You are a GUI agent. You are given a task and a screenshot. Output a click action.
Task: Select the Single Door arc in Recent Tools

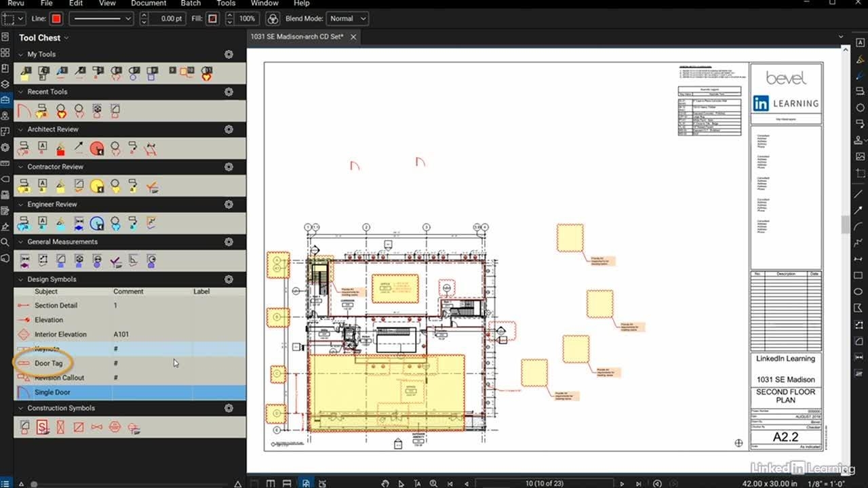(x=24, y=110)
